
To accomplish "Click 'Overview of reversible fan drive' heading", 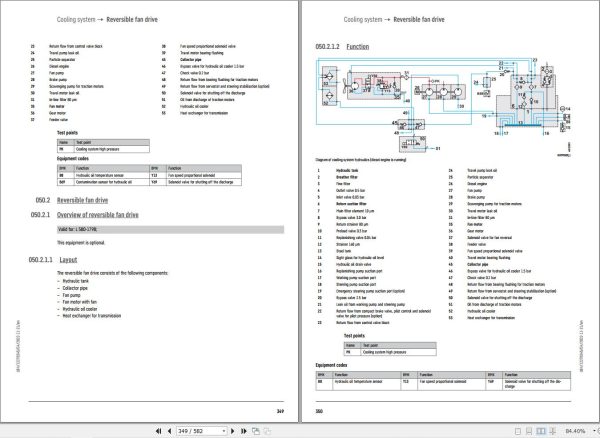I will pos(98,215).
